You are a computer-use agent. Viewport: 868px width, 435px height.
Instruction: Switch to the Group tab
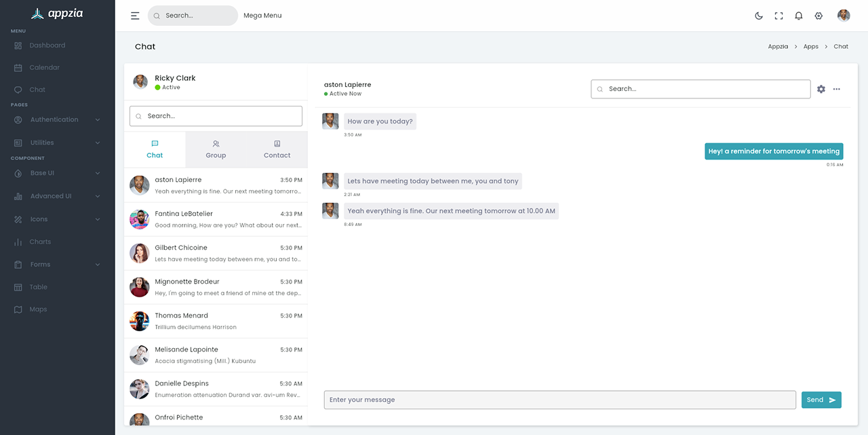[216, 149]
